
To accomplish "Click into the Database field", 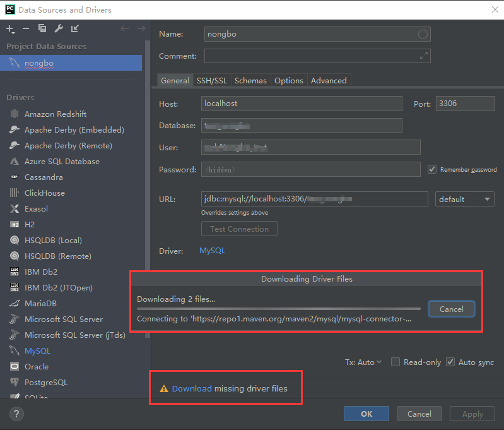I will pyautogui.click(x=302, y=125).
